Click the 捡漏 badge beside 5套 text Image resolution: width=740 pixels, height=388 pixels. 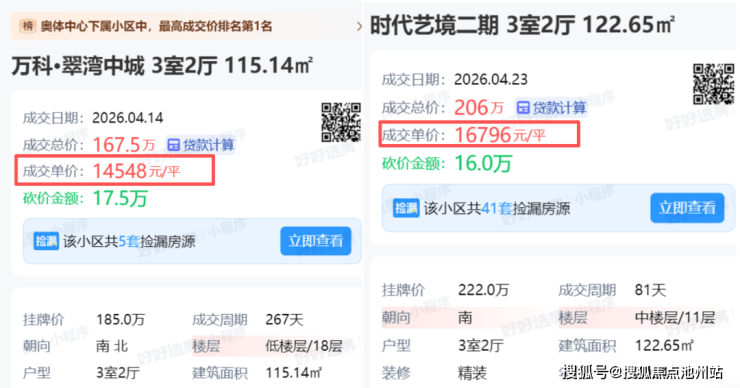(46, 242)
